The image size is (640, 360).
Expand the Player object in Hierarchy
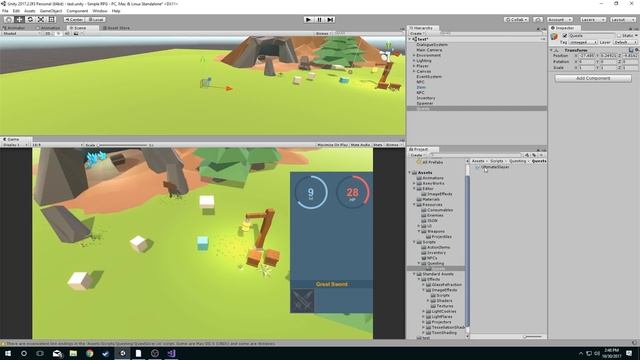click(x=414, y=66)
